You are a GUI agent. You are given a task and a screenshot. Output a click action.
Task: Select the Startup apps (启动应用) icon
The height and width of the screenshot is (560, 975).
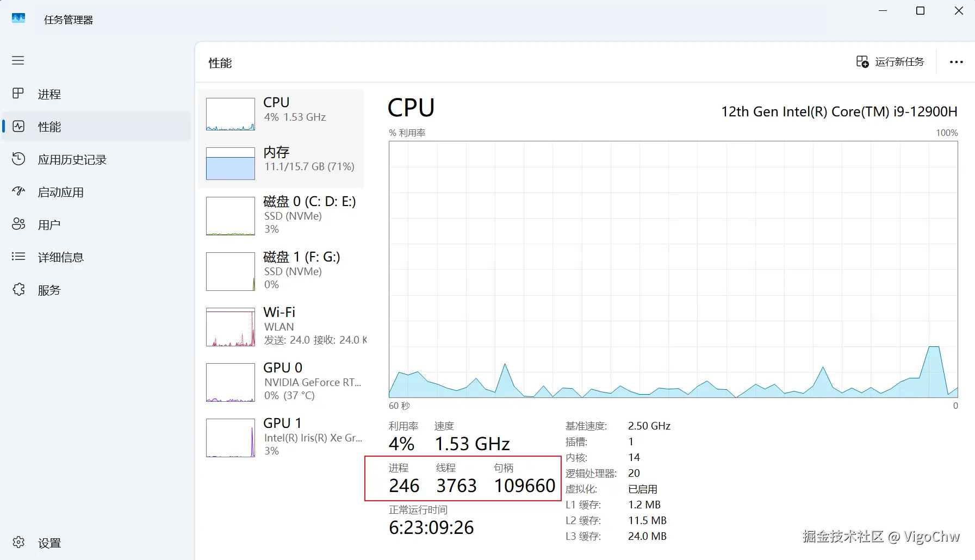tap(18, 191)
